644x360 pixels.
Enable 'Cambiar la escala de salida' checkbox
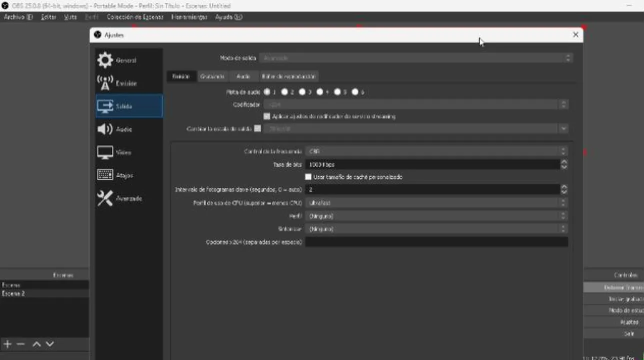coord(257,128)
